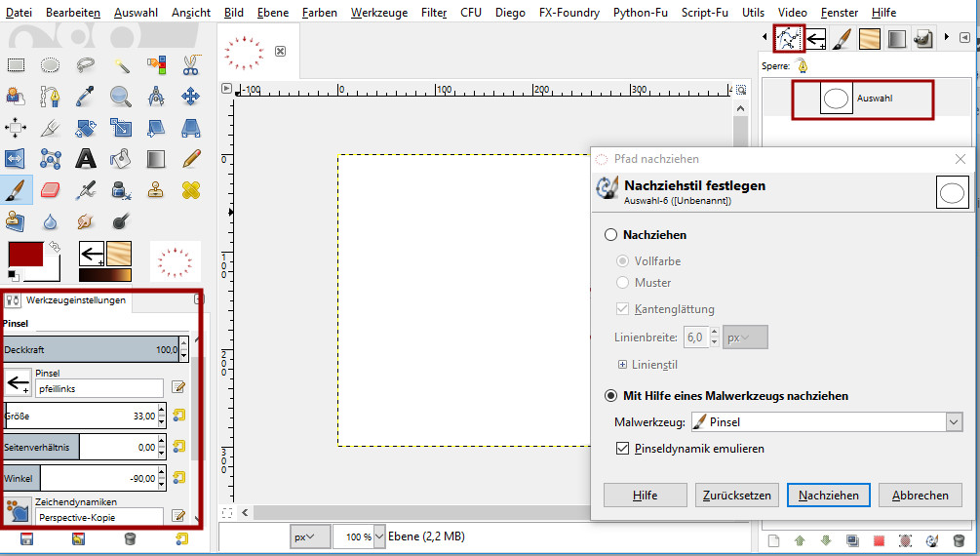Click the Nachziehen button
980x556 pixels.
point(829,496)
